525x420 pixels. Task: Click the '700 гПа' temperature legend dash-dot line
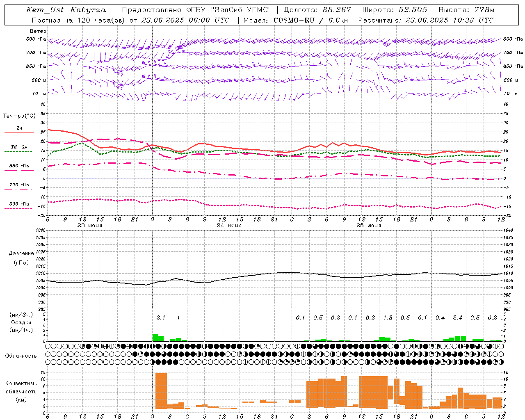18,189
